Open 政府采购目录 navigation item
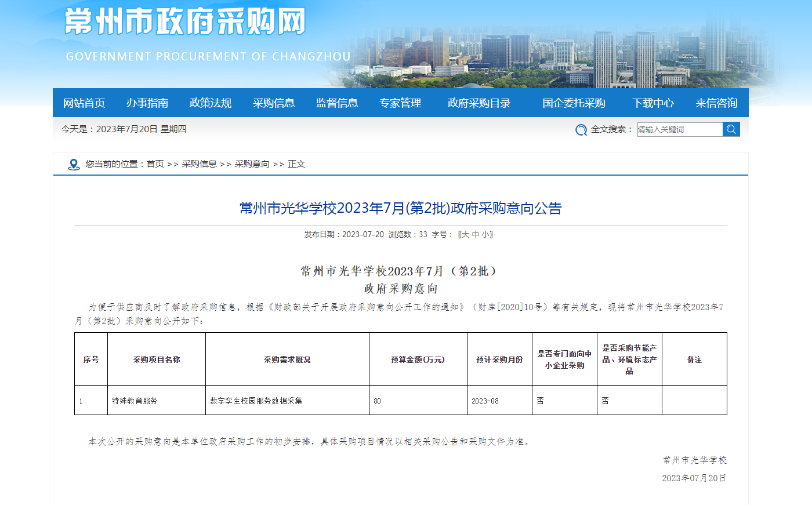Screen dimensions: 812x505 point(479,103)
